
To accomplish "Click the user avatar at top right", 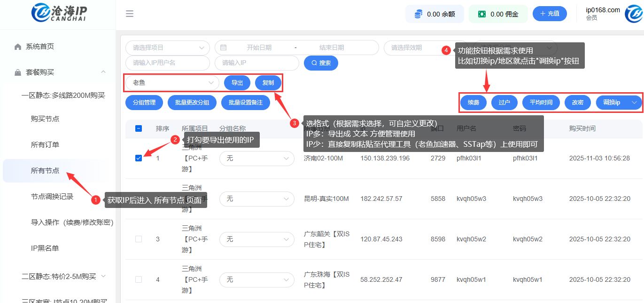I will [x=635, y=14].
